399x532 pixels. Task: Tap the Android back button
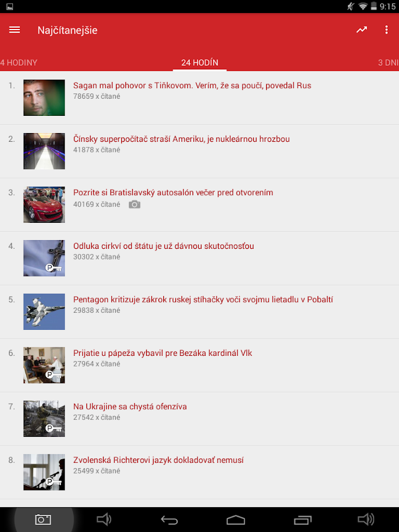tap(169, 520)
